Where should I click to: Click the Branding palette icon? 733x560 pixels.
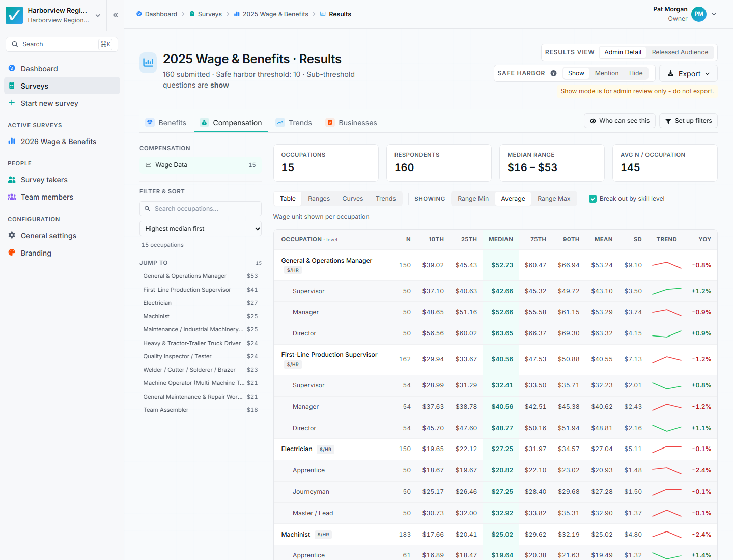[12, 253]
